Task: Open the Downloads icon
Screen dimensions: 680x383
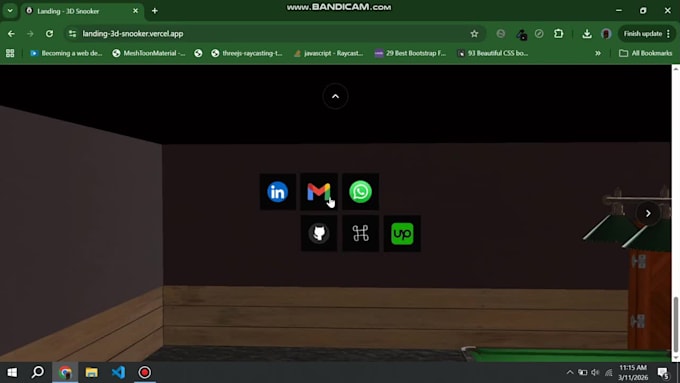Action: (587, 33)
